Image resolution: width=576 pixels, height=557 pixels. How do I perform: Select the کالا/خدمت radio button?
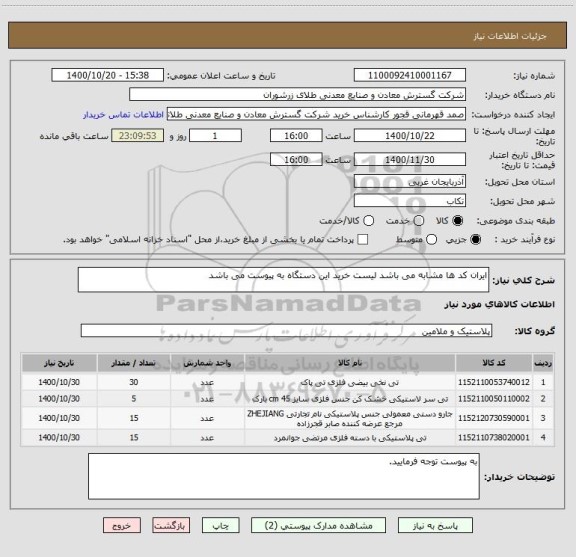point(368,220)
